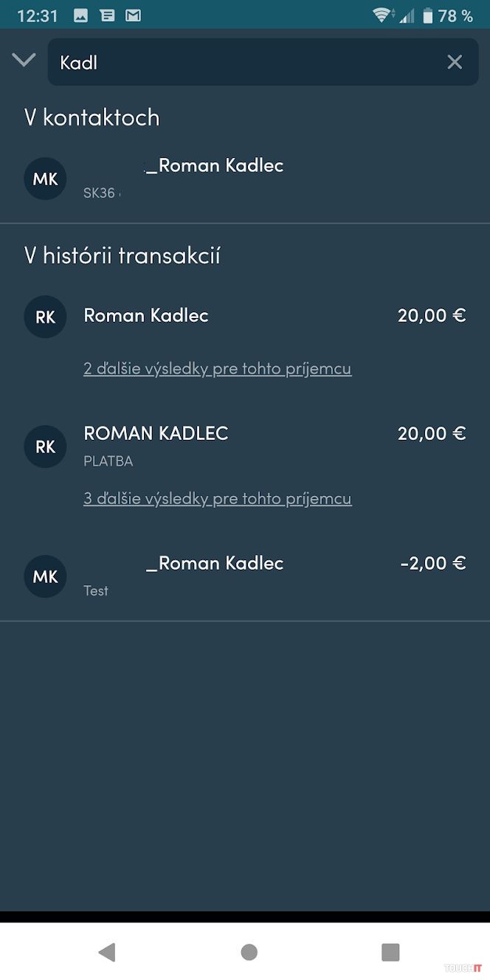Show 3 more results for this recipient
Image resolution: width=490 pixels, height=980 pixels.
[217, 498]
